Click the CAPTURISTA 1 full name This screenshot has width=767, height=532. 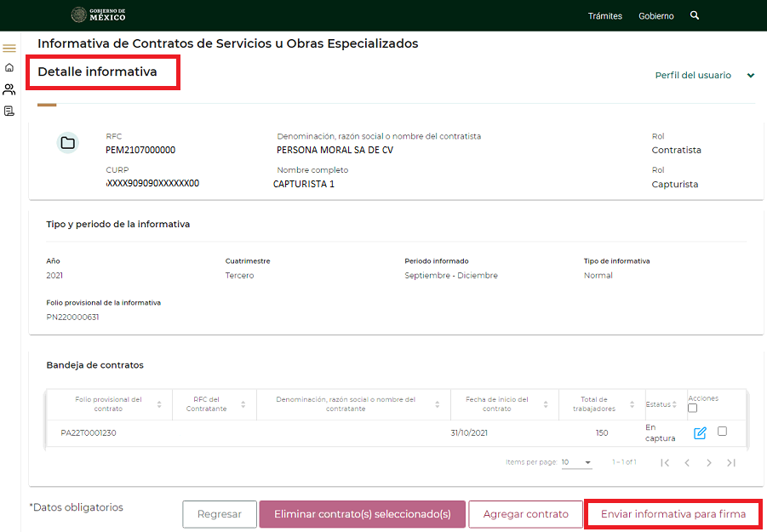point(304,185)
